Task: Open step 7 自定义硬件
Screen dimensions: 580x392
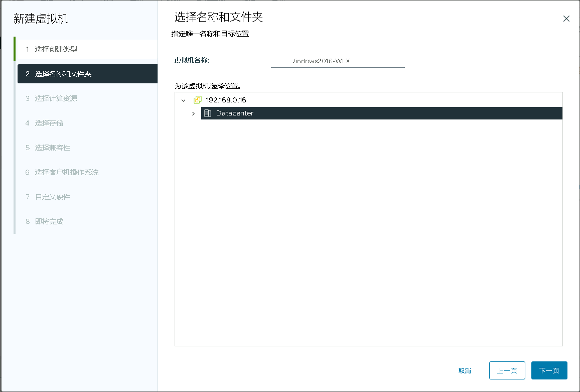Action: tap(53, 197)
